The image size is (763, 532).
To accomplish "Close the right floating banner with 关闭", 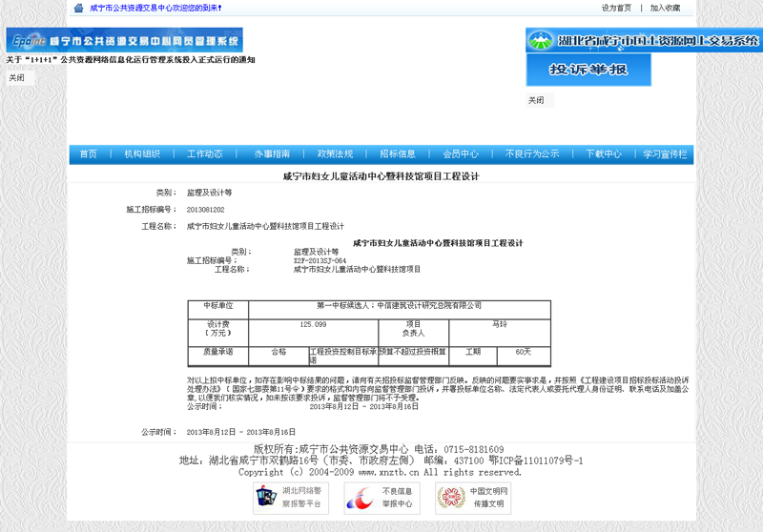I will click(x=536, y=100).
